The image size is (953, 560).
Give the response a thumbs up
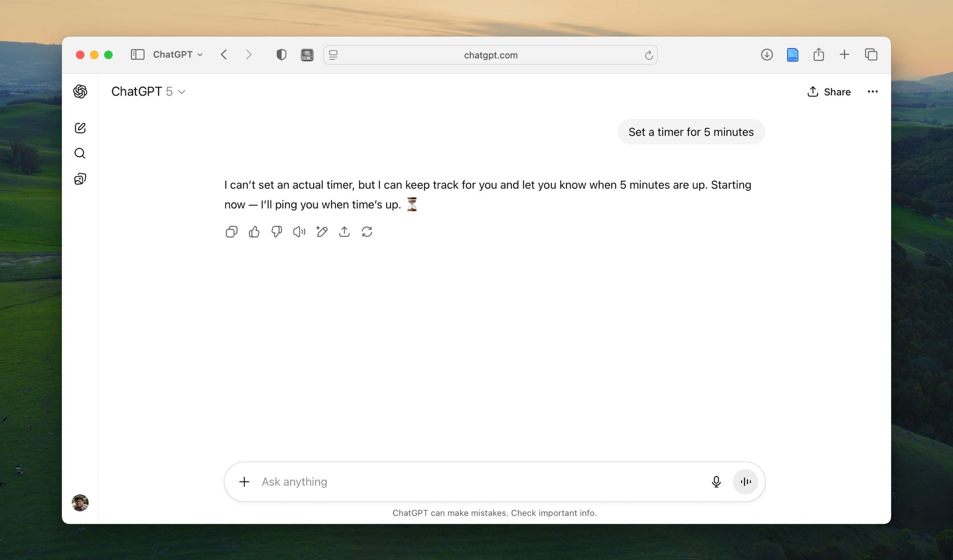[254, 232]
